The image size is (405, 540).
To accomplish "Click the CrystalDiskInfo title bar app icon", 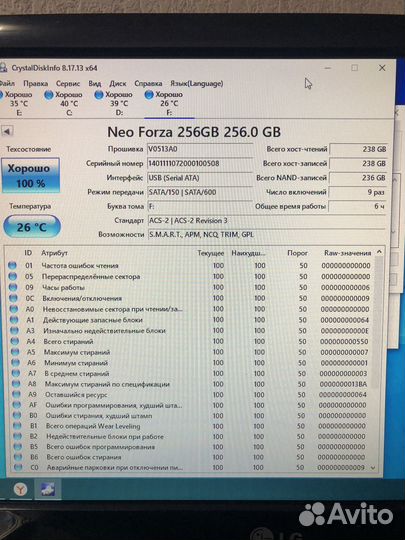I will [3, 68].
